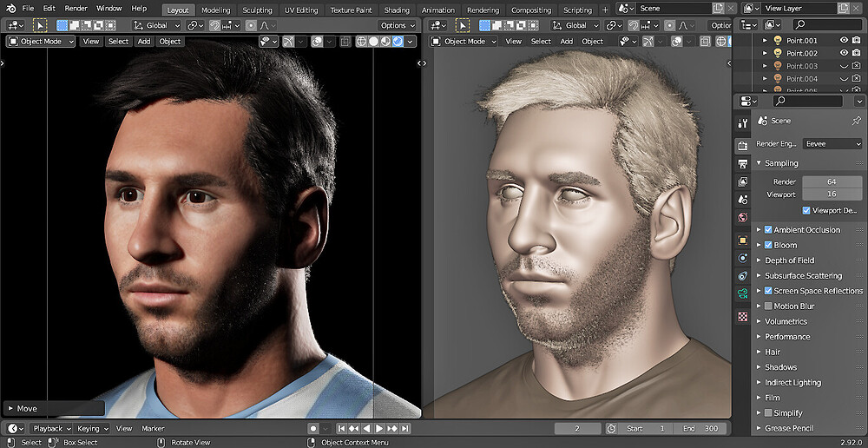
Task: Toggle X-ray icon in left viewport header
Action: (345, 42)
